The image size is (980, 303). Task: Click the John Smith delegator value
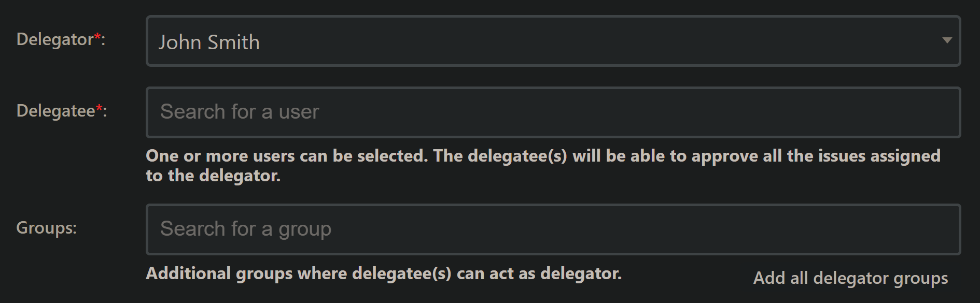pyautogui.click(x=209, y=42)
